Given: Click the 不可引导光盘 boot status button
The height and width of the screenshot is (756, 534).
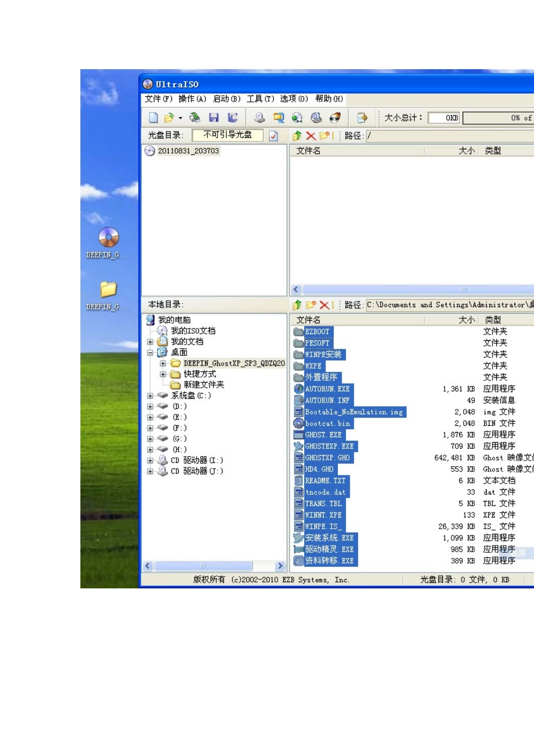Looking at the screenshot, I should (227, 135).
